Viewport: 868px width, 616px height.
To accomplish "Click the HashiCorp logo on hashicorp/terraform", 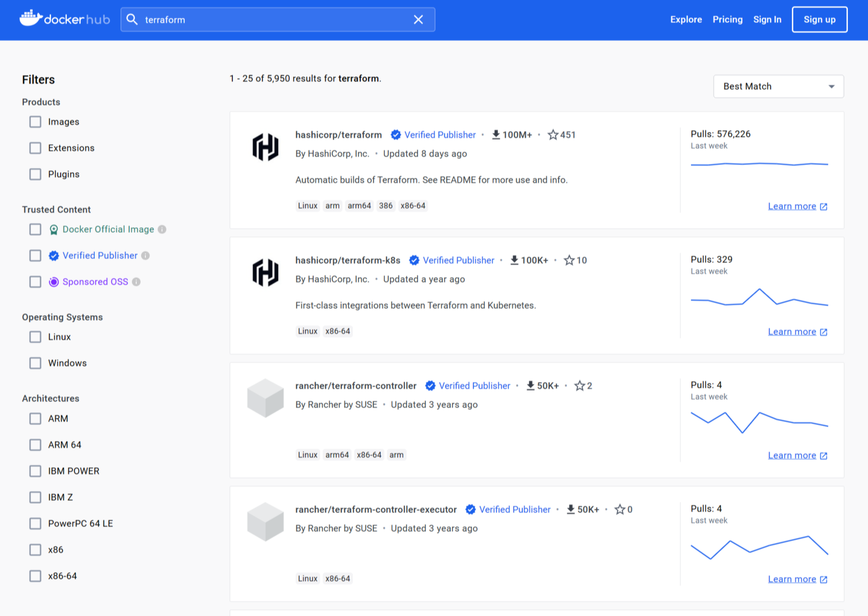I will click(x=265, y=146).
